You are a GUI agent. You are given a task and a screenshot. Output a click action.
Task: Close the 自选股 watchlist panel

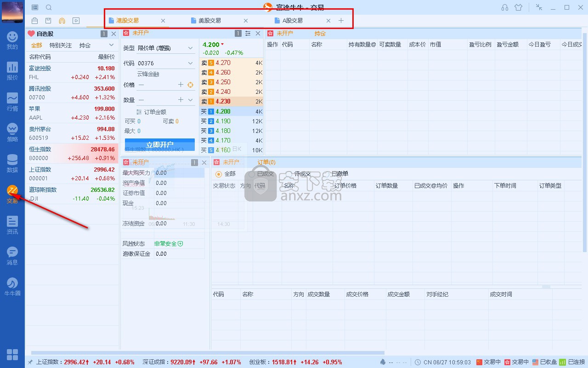click(113, 34)
